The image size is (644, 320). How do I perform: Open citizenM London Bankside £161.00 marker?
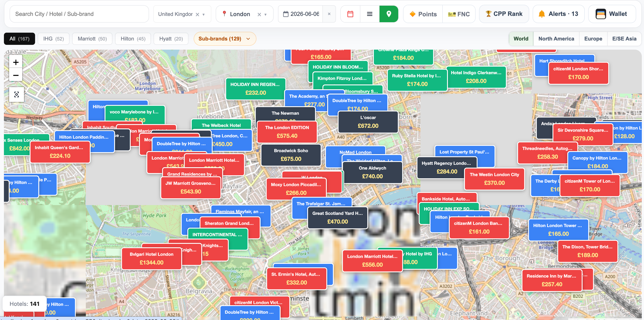pos(479,227)
